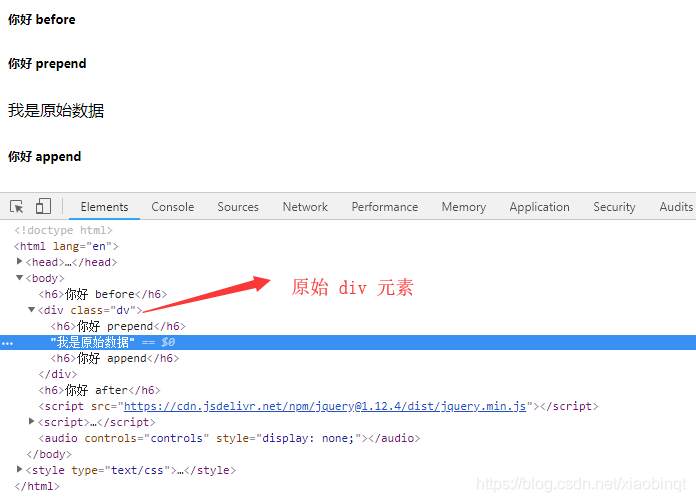Click the page heading "你好 append"
Viewport: 696px width, 502px height.
tap(44, 157)
